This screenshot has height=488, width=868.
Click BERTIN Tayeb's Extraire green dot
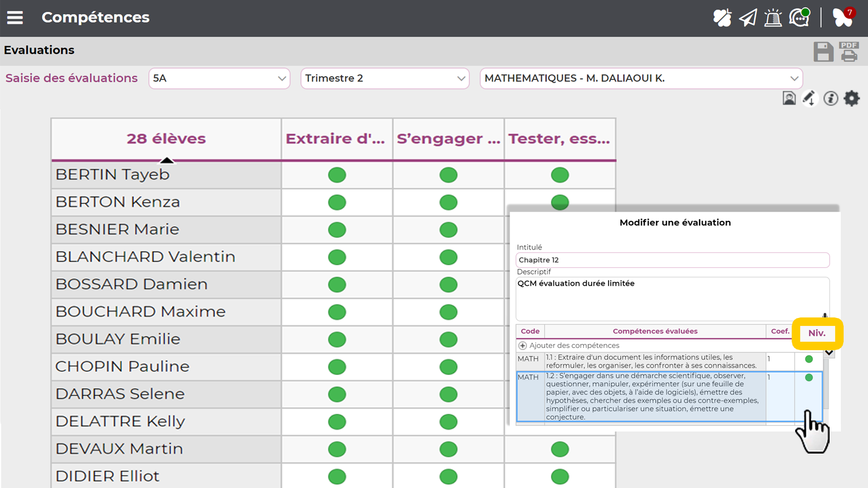(337, 175)
